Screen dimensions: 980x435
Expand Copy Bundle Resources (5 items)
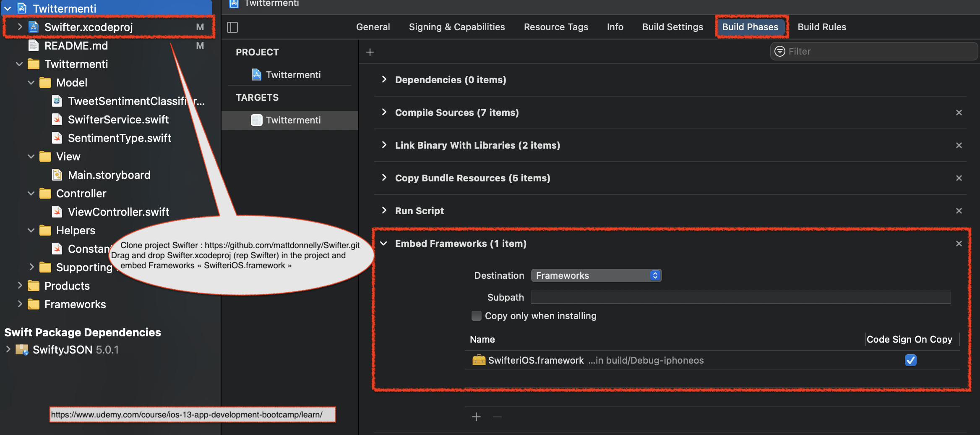coord(384,178)
